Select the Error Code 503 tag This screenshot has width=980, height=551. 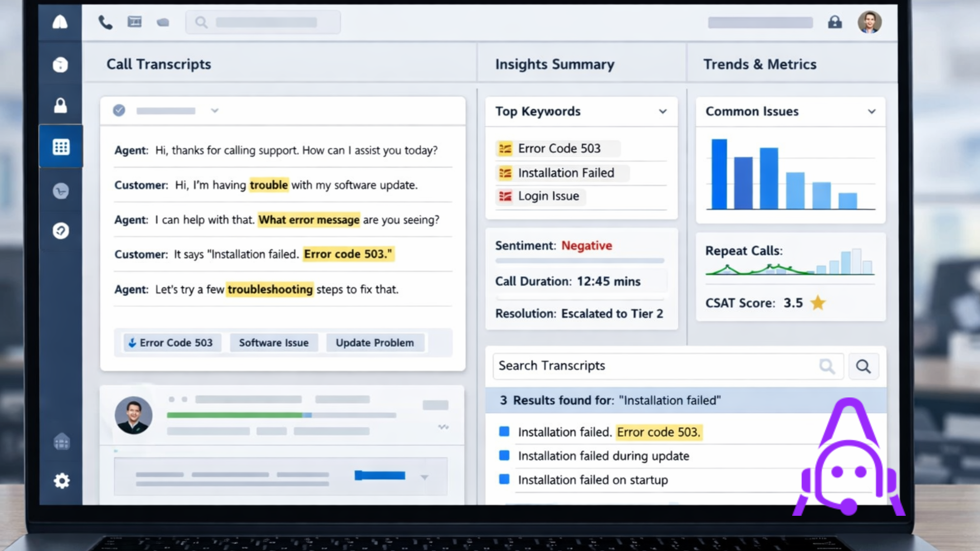point(171,342)
